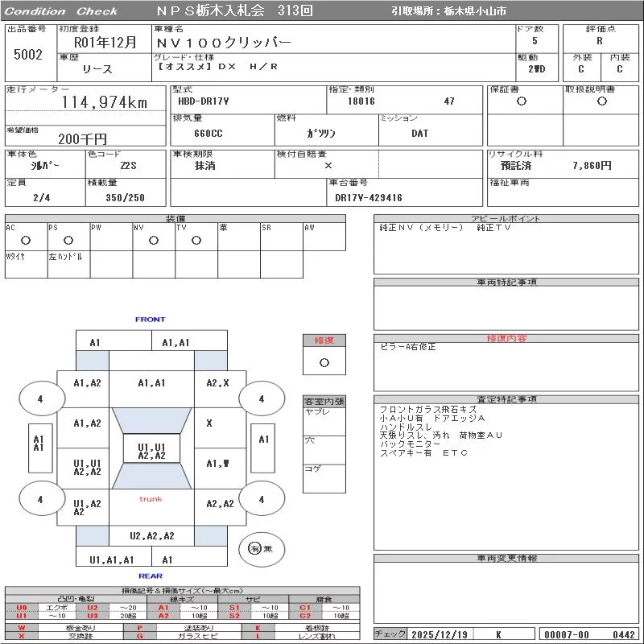Select the red "trunk" label in the diagram

click(x=151, y=499)
